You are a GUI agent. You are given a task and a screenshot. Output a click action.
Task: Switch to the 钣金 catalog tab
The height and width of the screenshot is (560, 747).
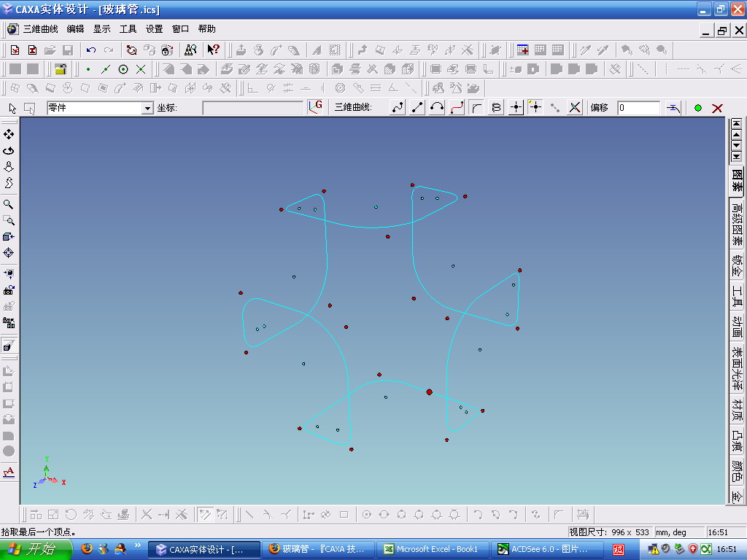coord(738,265)
